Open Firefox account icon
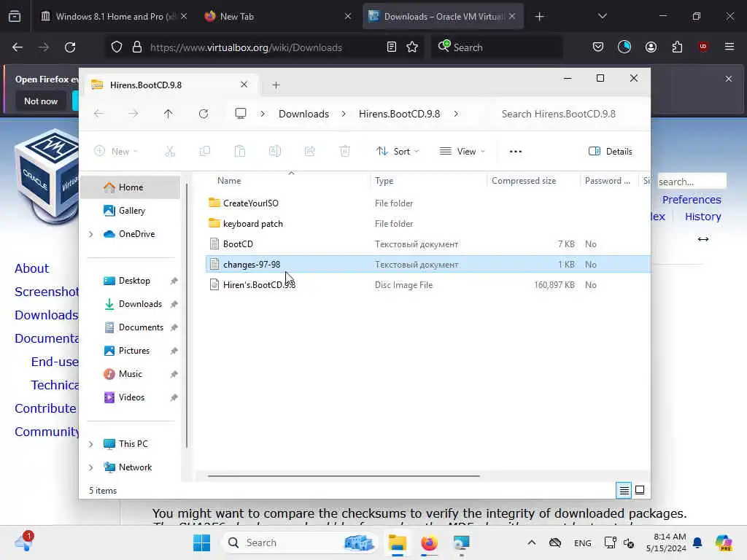Image resolution: width=747 pixels, height=560 pixels. 651,47
